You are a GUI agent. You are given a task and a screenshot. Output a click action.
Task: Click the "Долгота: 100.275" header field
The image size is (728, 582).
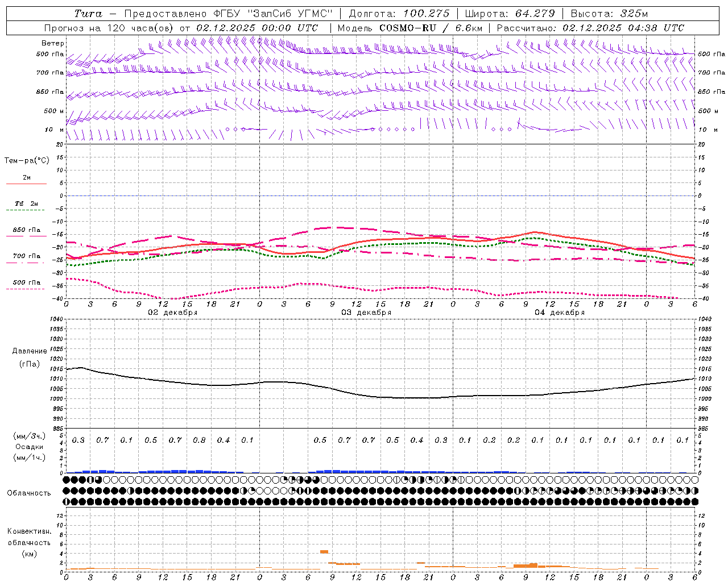(399, 14)
